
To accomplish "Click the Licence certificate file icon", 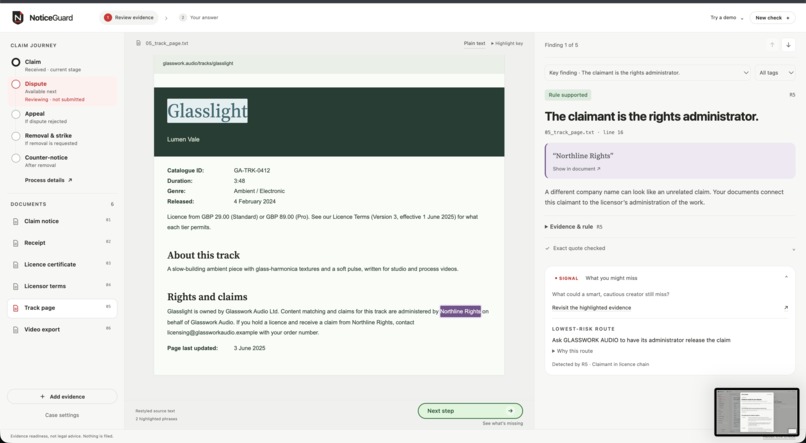I will (16, 265).
